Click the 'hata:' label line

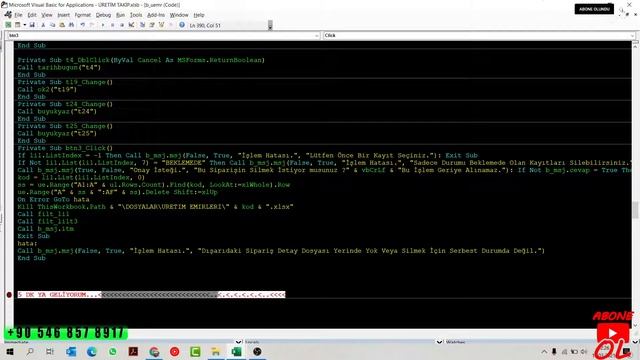pos(27,244)
